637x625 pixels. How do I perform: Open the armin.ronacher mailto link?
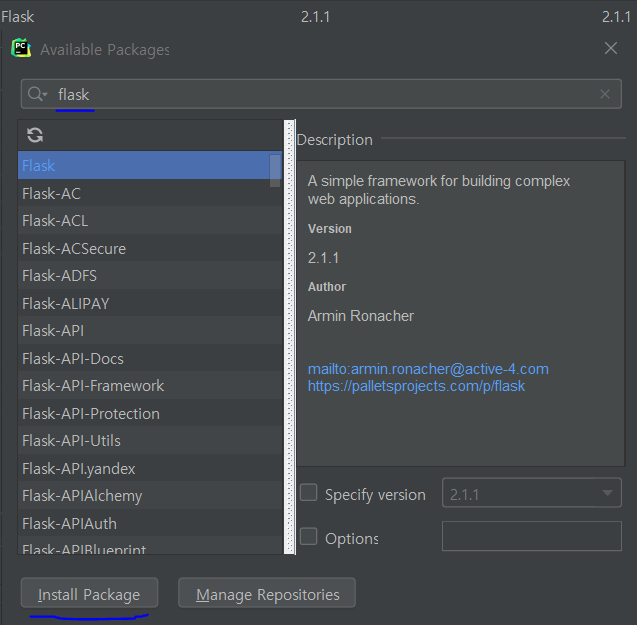coord(428,369)
